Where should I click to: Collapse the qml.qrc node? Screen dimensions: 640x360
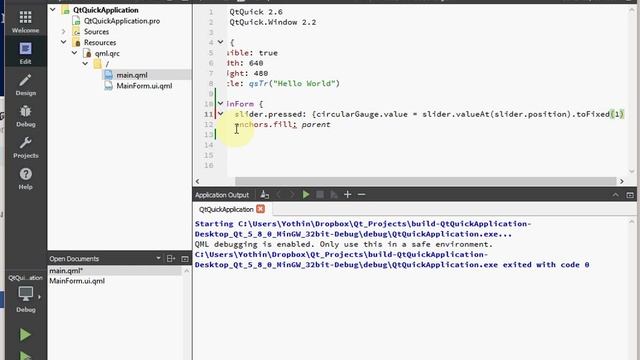point(74,53)
